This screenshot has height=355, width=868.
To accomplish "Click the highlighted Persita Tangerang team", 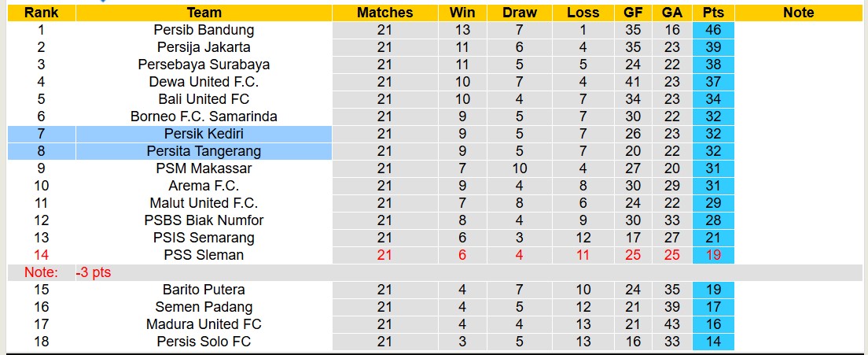I will pyautogui.click(x=204, y=151).
